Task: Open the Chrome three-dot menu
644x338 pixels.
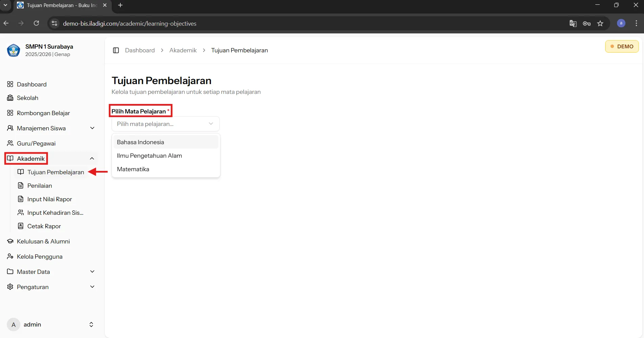Action: pos(636,23)
